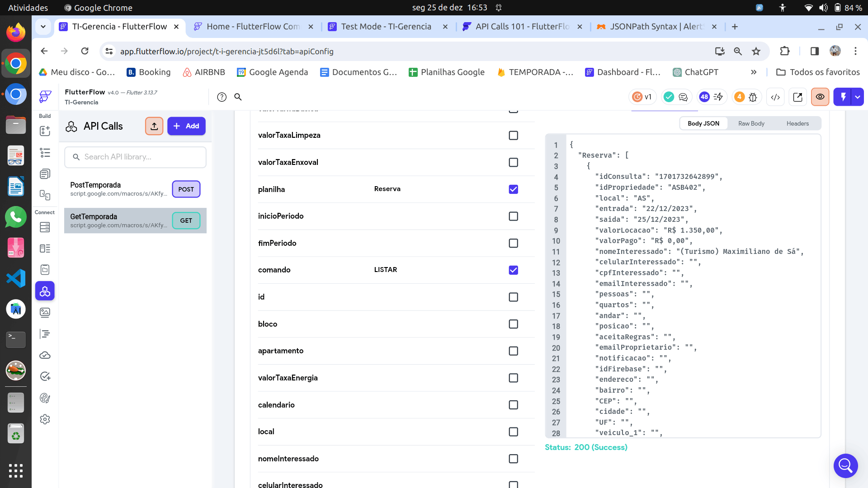Open the Firestore database panel
Image resolution: width=868 pixels, height=488 pixels.
[x=45, y=227]
